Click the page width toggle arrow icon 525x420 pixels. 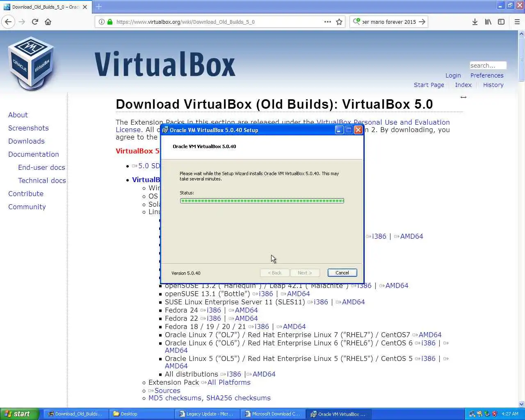pos(463,97)
